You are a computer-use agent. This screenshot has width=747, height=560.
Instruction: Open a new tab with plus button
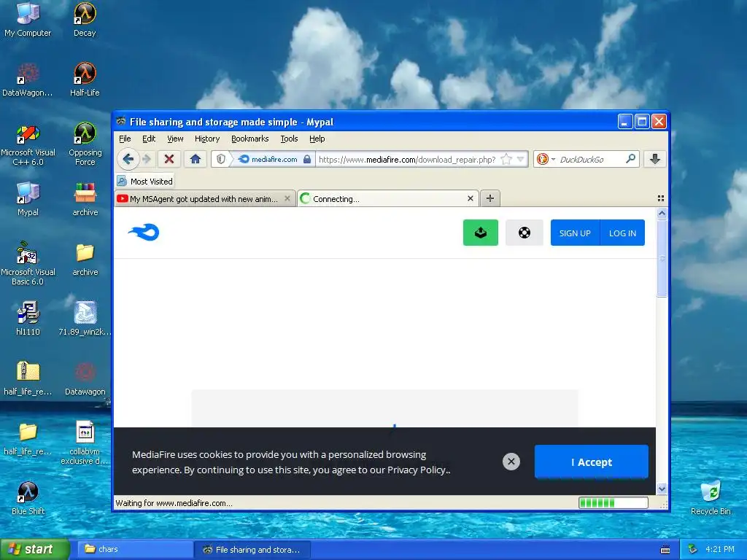(489, 198)
